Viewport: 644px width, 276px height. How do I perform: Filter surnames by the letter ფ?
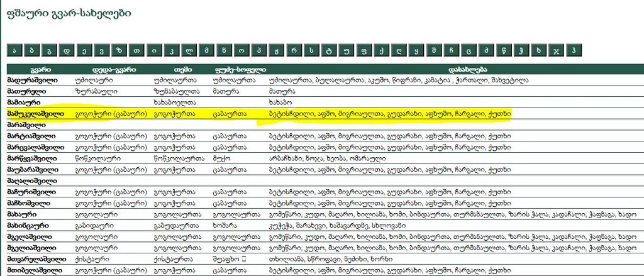[364, 50]
